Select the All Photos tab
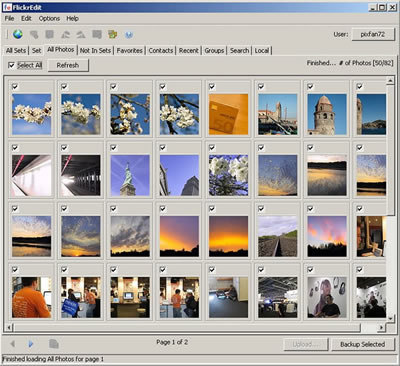 click(61, 50)
